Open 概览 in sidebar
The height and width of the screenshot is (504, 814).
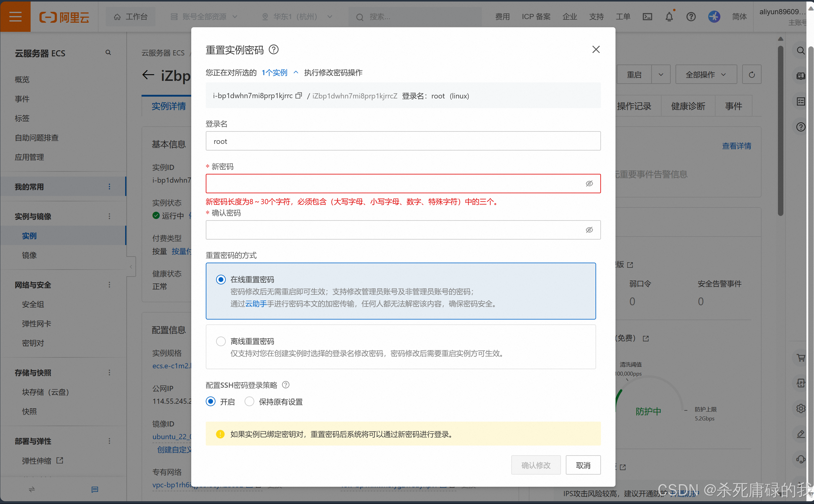point(22,79)
